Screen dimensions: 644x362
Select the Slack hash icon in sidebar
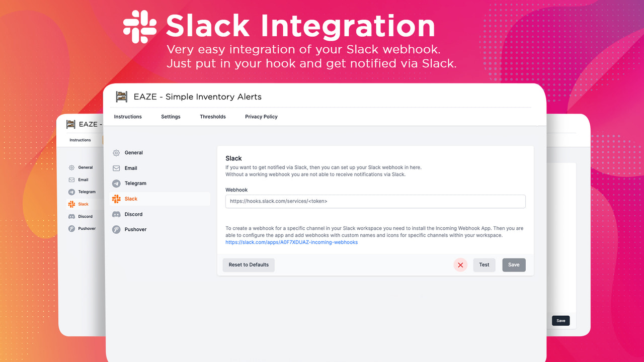(117, 199)
